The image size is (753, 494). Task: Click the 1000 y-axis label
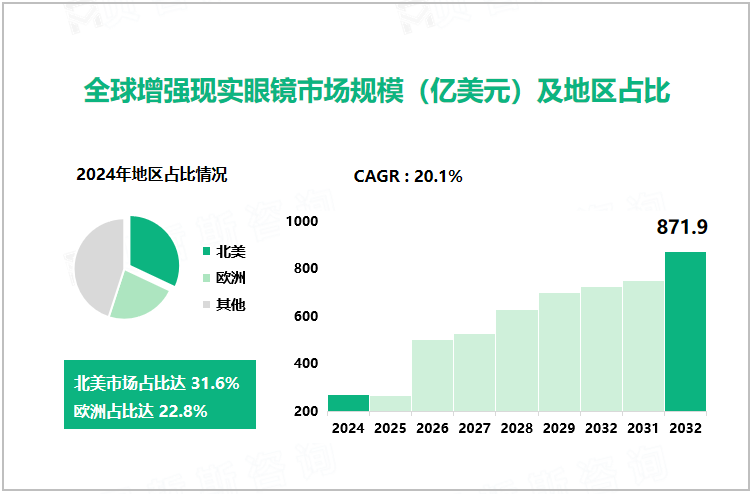point(302,221)
